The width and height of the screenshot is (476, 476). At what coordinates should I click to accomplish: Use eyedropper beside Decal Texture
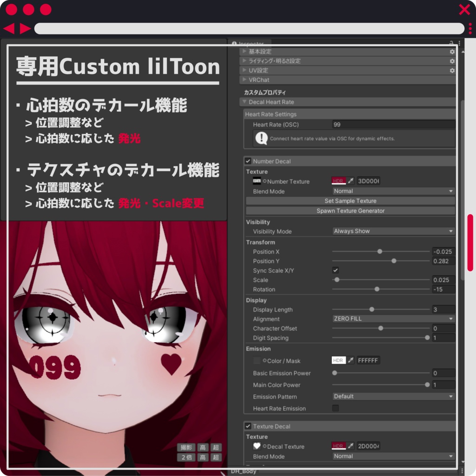tap(351, 446)
